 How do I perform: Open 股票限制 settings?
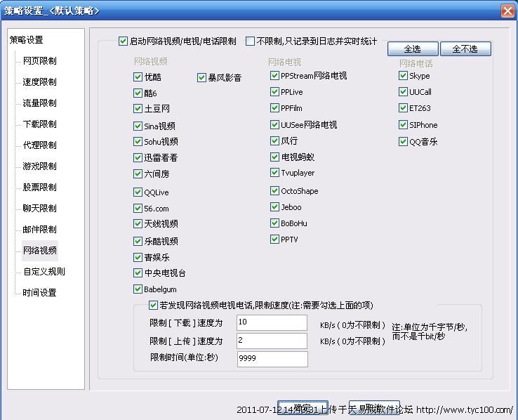coord(39,188)
